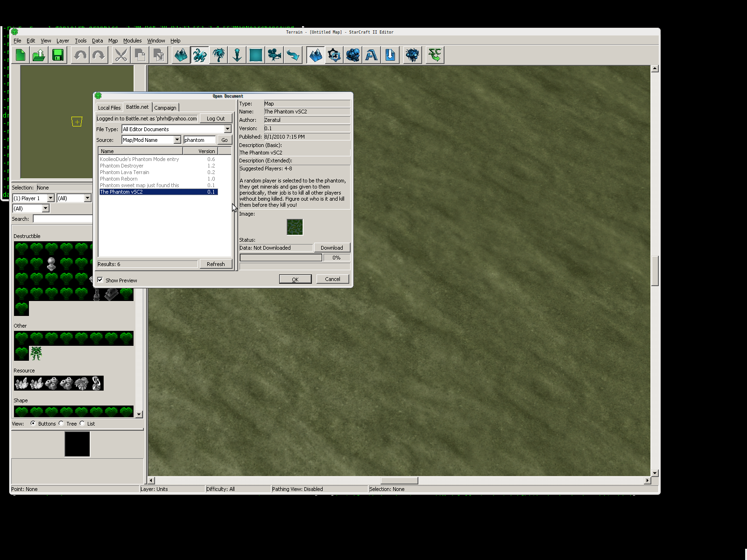The height and width of the screenshot is (560, 747).
Task: Click the Log Out button
Action: click(216, 119)
